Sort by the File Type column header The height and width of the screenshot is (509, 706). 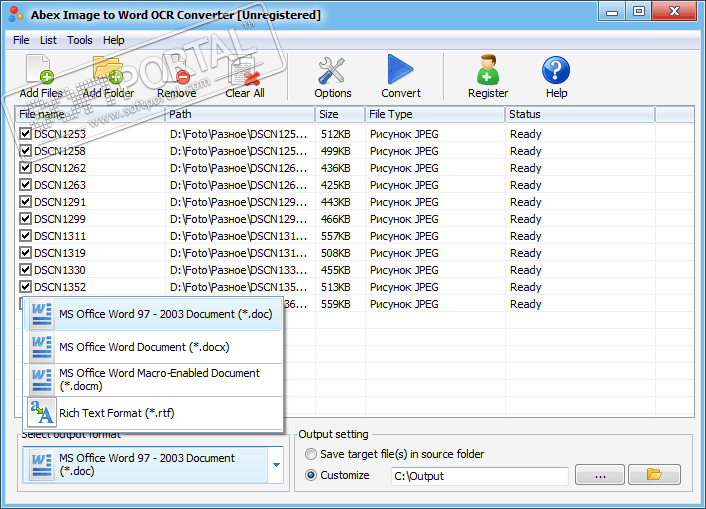click(x=434, y=114)
